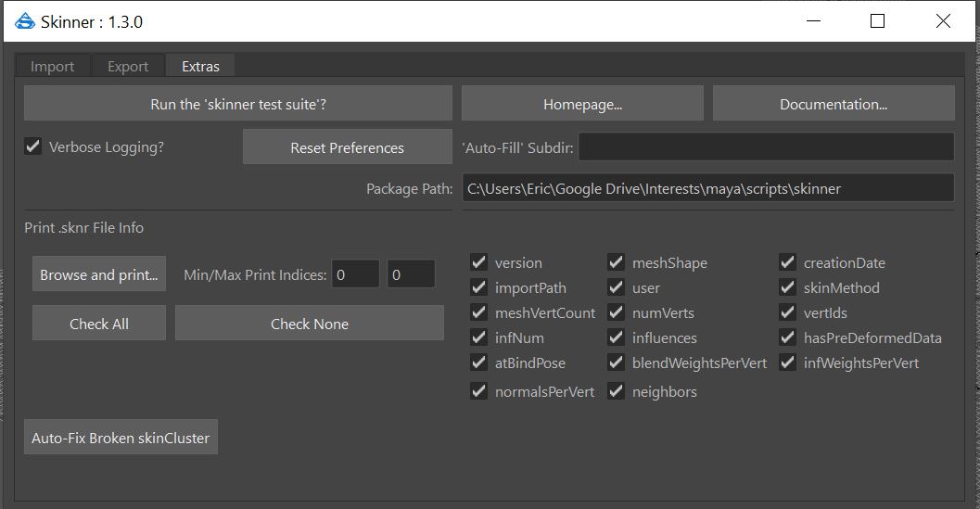Image resolution: width=980 pixels, height=509 pixels.
Task: Toggle the vertIds checkbox
Action: (x=787, y=312)
